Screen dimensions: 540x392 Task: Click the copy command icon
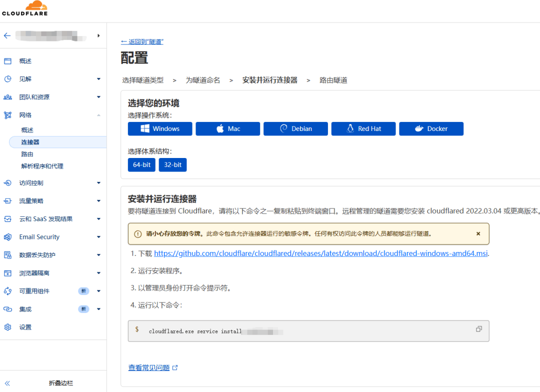pyautogui.click(x=478, y=329)
